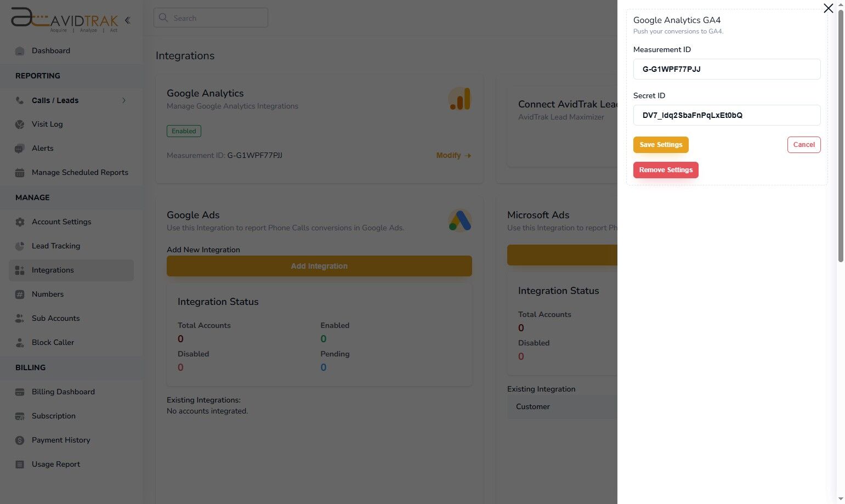Collapse the sidebar with the chevron arrow

[128, 20]
